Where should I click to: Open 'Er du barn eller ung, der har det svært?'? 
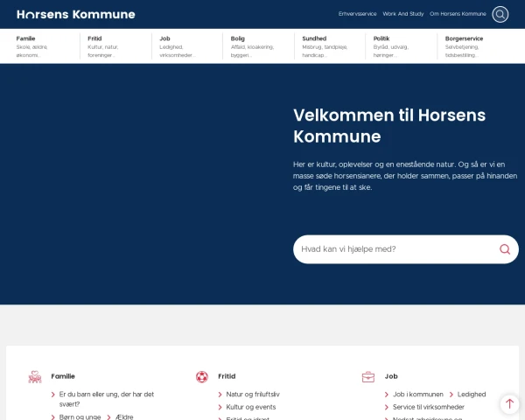point(106,399)
